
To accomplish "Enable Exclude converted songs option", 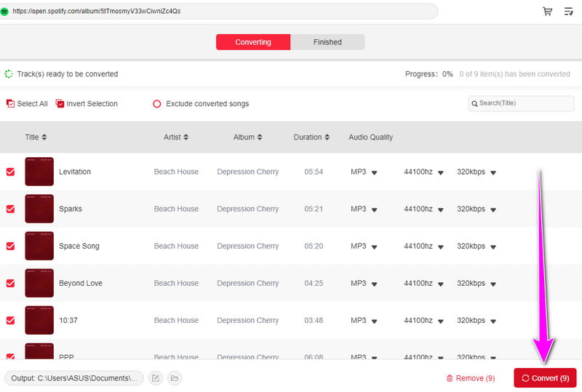I will tap(156, 104).
